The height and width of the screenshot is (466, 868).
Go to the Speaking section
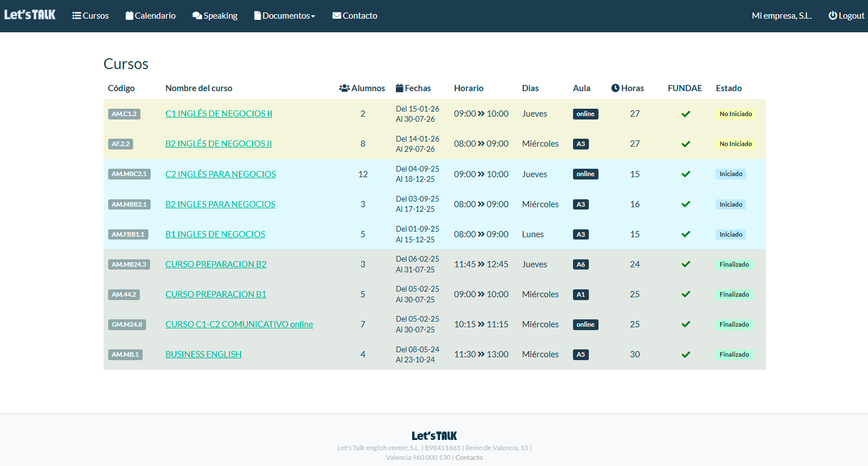coord(220,16)
